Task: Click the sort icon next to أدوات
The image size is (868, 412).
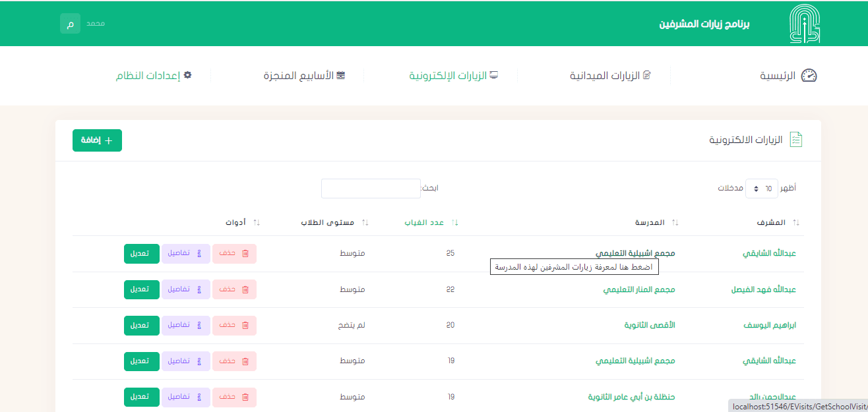Action: (257, 223)
